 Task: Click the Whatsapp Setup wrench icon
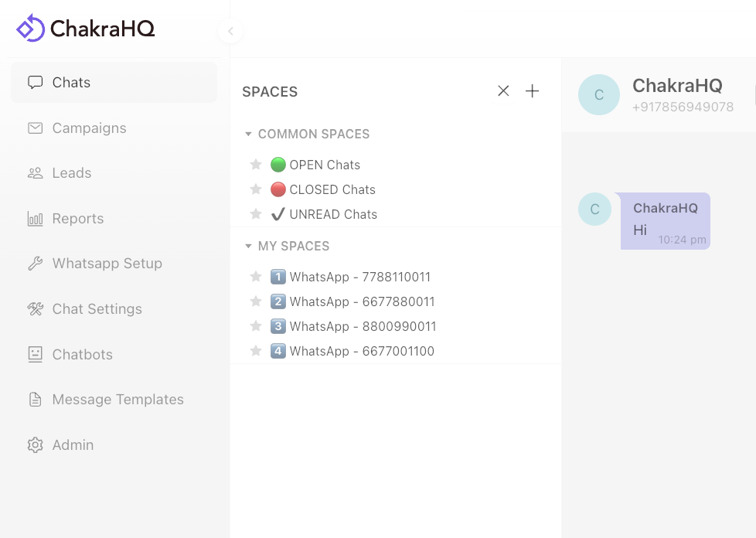coord(36,264)
